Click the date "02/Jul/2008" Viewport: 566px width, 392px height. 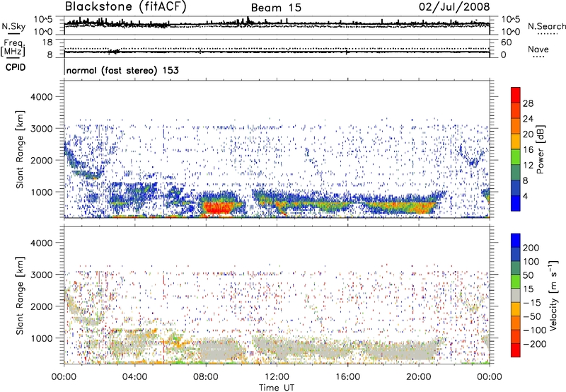454,7
